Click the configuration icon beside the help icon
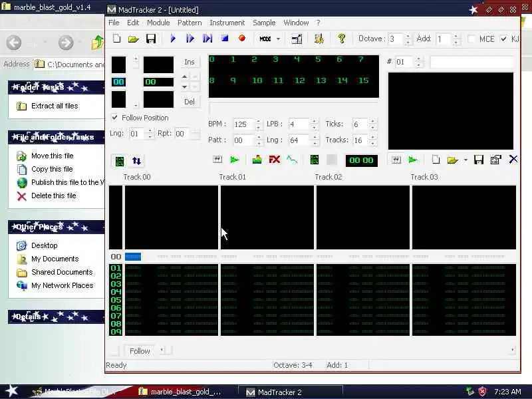 point(319,39)
